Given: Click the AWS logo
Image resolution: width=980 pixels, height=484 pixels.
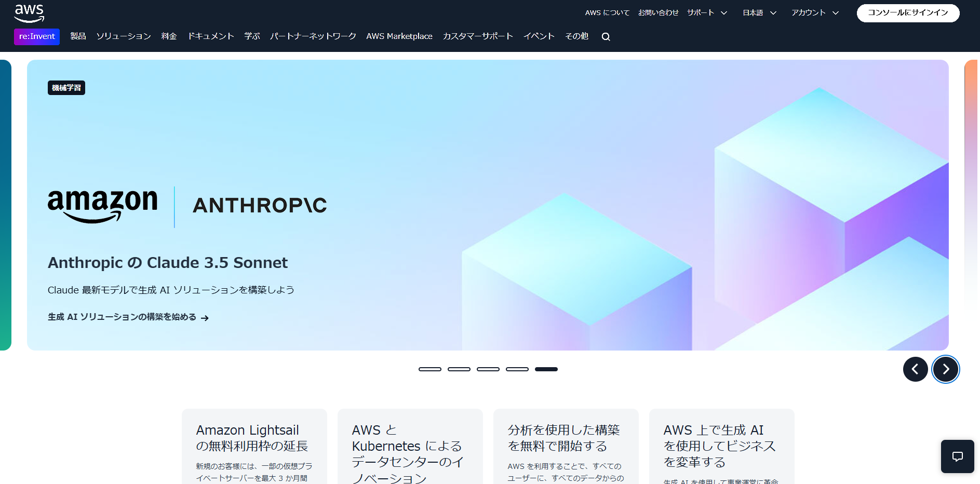Looking at the screenshot, I should [29, 13].
